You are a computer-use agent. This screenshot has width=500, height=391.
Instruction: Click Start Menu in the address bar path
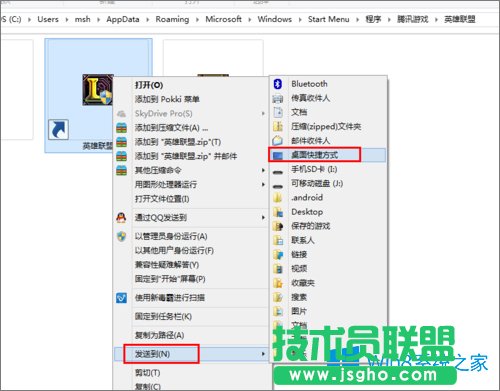pos(328,19)
